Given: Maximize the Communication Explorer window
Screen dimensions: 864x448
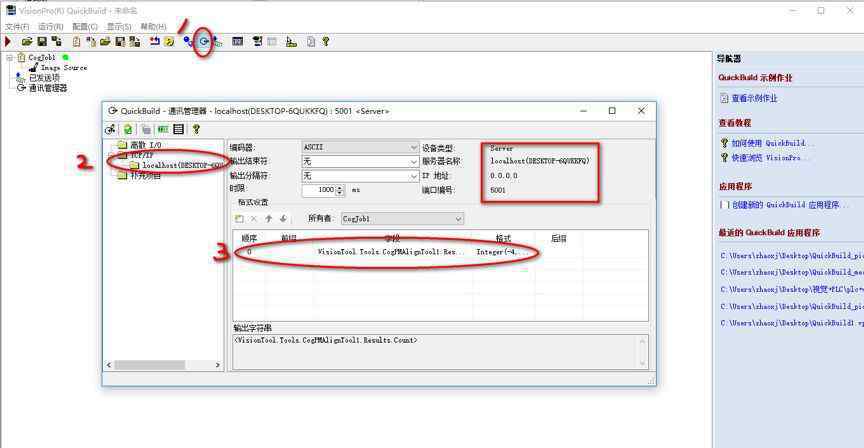Looking at the screenshot, I should [x=612, y=111].
